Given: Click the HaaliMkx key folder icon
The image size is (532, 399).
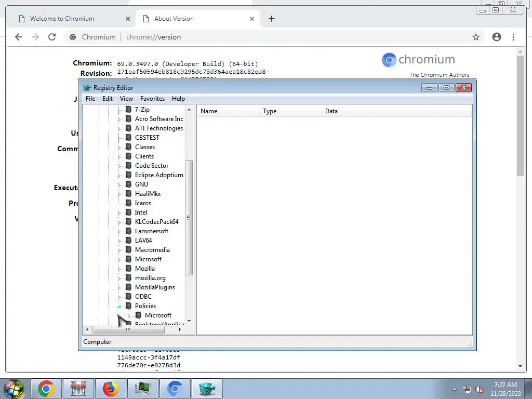Looking at the screenshot, I should 129,193.
